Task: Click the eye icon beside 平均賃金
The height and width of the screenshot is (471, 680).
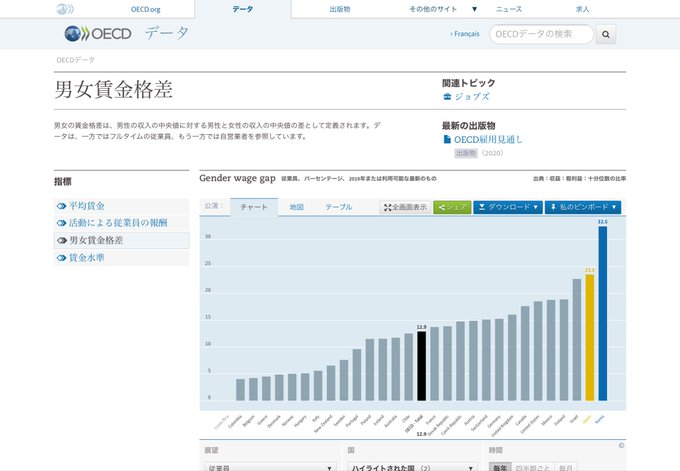Action: [x=62, y=206]
